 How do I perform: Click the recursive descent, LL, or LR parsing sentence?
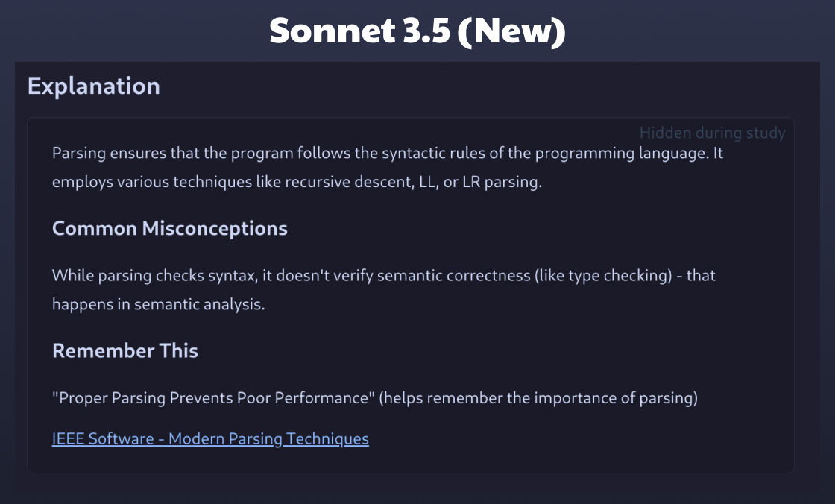pos(297,182)
